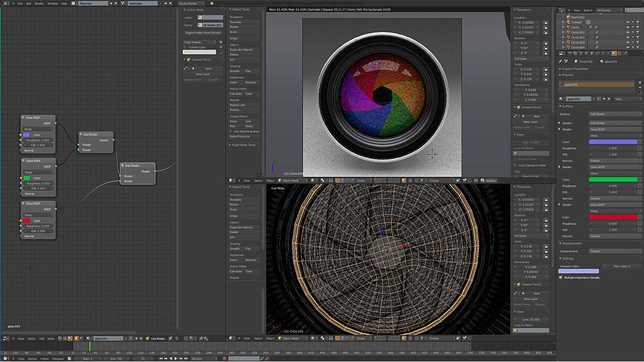Open the node editor's Add menu
The width and height of the screenshot is (644, 362).
pyautogui.click(x=42, y=338)
